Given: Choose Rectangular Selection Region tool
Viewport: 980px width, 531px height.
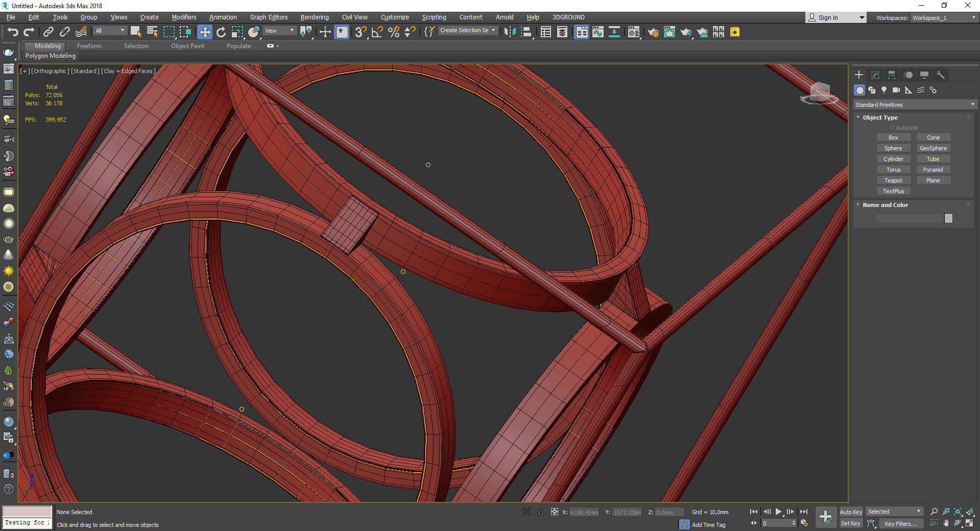Looking at the screenshot, I should pyautogui.click(x=169, y=32).
